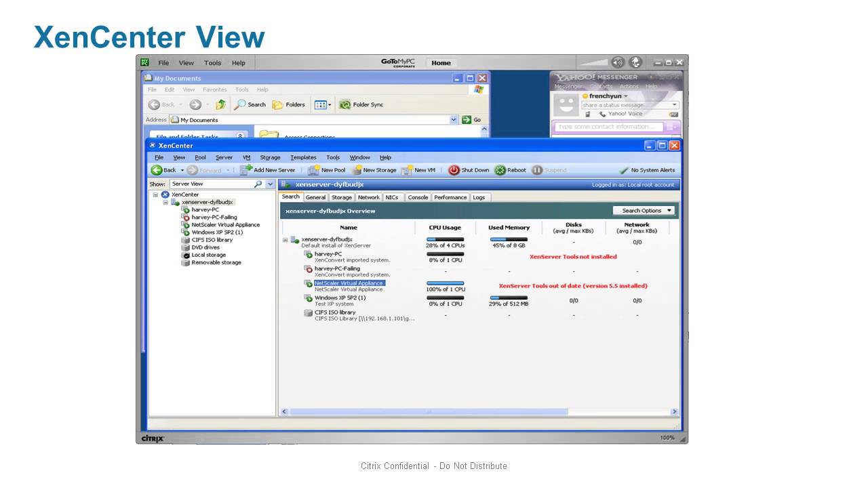The height and width of the screenshot is (488, 868).
Task: Click the GoToMyPC speaker sound icon
Action: click(x=617, y=62)
